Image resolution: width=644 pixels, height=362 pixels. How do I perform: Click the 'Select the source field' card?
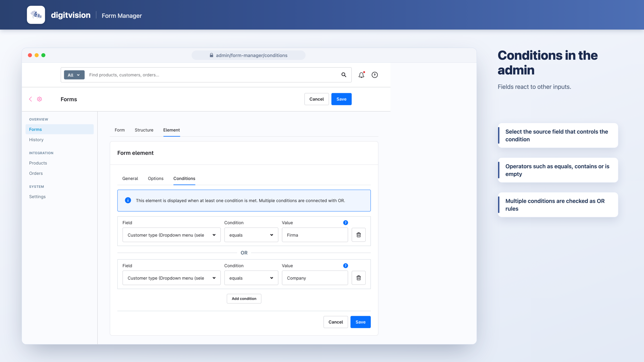pyautogui.click(x=558, y=135)
